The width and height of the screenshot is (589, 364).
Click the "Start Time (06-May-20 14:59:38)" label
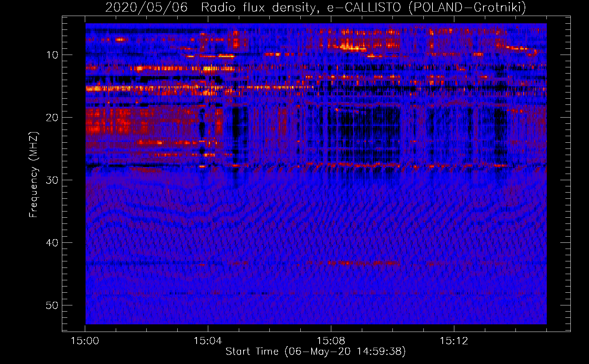(x=316, y=352)
